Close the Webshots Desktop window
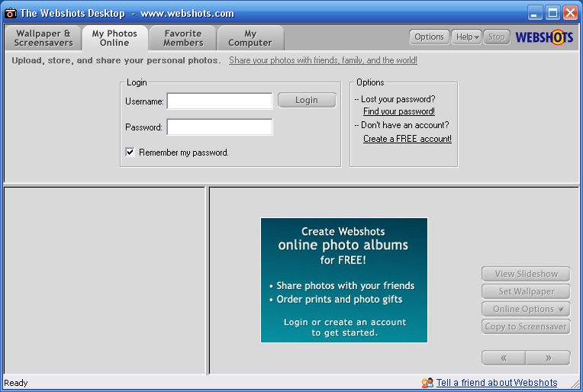 click(x=570, y=14)
